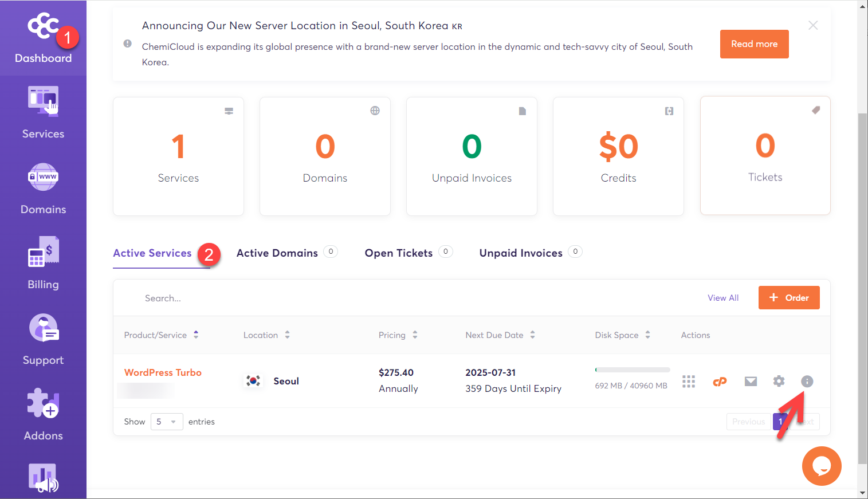Viewport: 868px width, 499px height.
Task: Click the scrollbar down arrow
Action: coord(863,493)
